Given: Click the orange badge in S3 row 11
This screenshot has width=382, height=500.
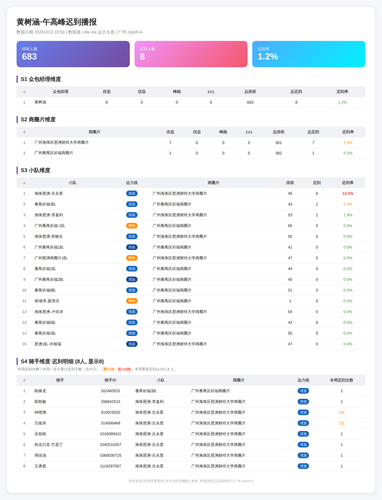Looking at the screenshot, I should [132, 301].
